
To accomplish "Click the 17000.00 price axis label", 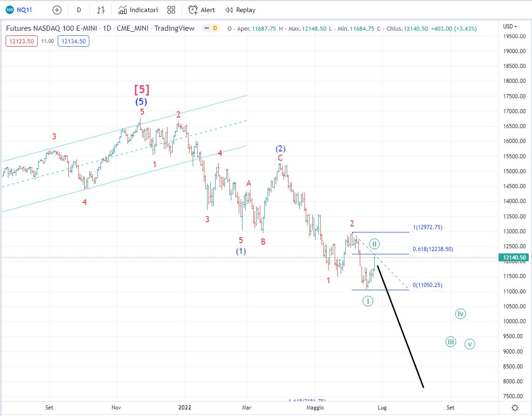I will coord(514,111).
